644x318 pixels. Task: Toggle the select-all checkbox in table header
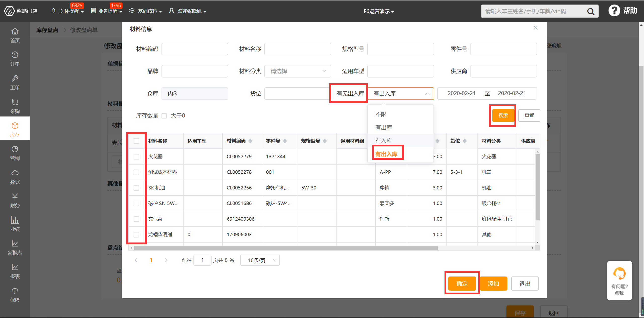[136, 141]
